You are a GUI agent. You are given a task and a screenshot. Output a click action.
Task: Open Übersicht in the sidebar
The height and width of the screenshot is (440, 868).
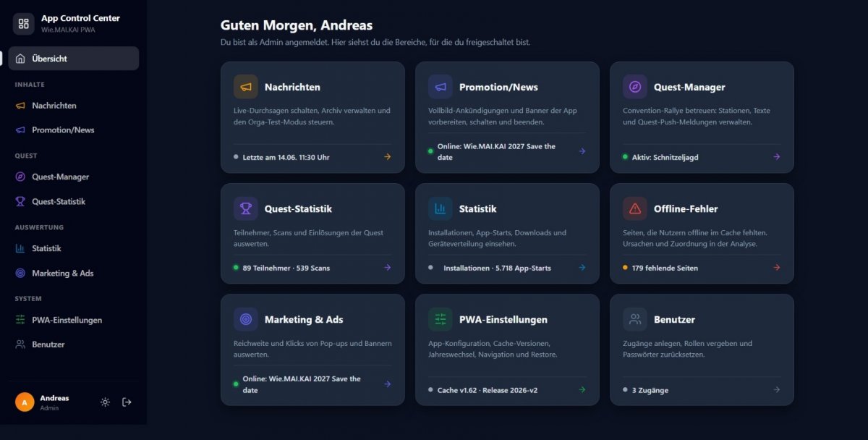(74, 59)
